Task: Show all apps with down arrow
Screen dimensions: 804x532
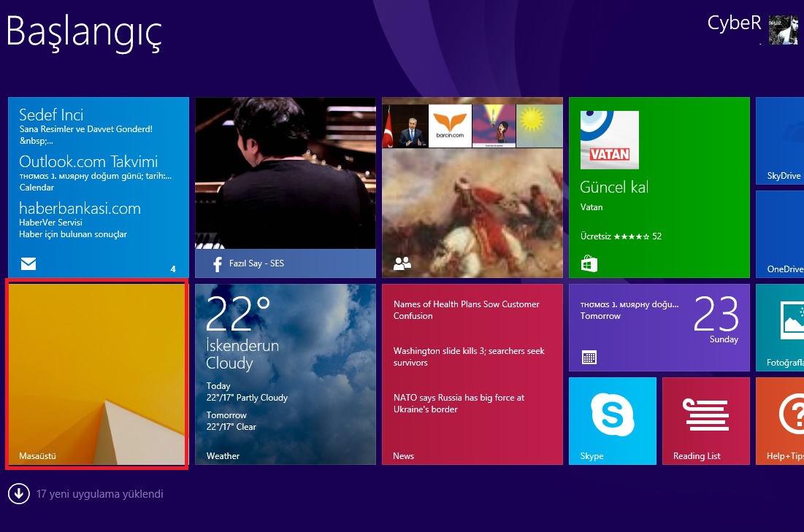Action: point(19,493)
